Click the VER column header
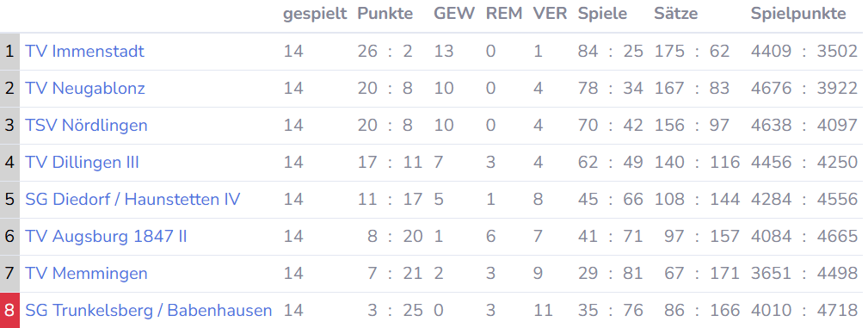Image resolution: width=868 pixels, height=328 pixels. pos(551,14)
